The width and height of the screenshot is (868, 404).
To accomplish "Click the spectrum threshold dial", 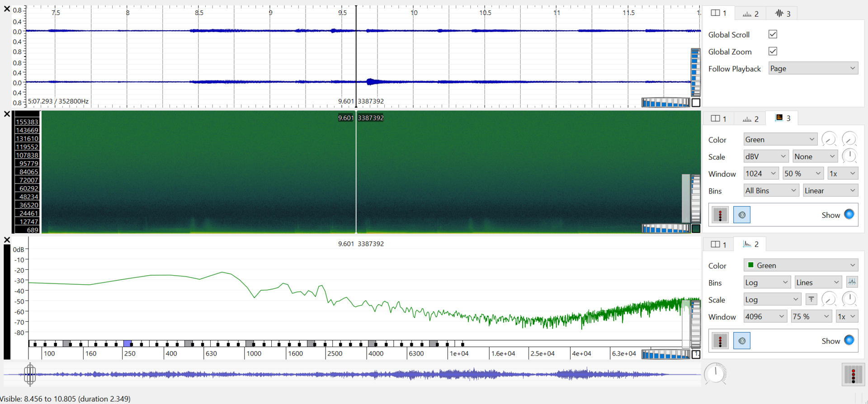I will [829, 299].
